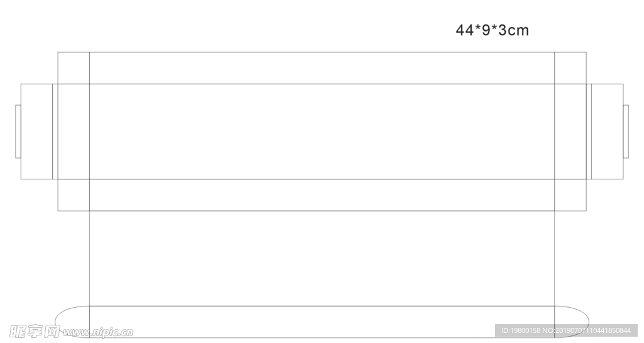Select the rounded tuck flap at bottom
The image size is (644, 343).
pos(322,322)
